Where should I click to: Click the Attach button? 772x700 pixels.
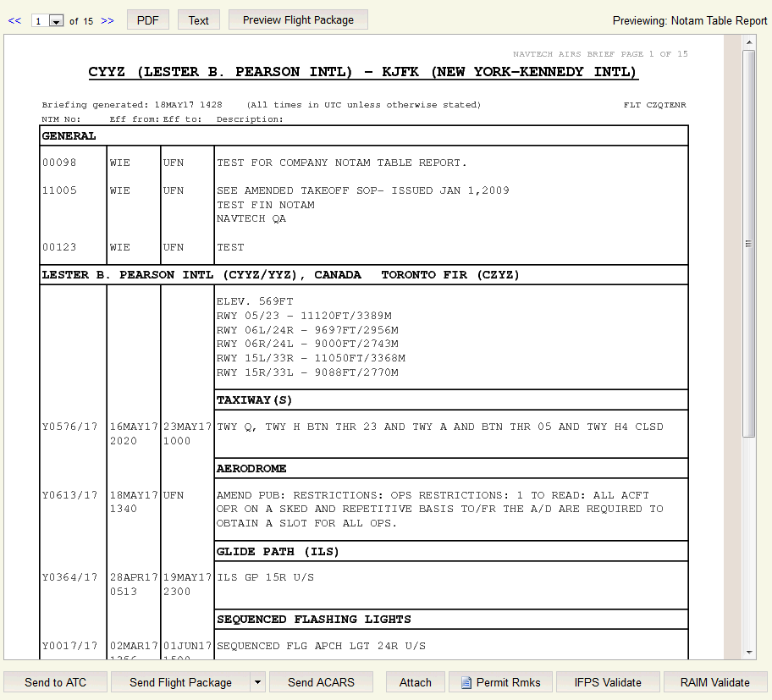coord(415,682)
